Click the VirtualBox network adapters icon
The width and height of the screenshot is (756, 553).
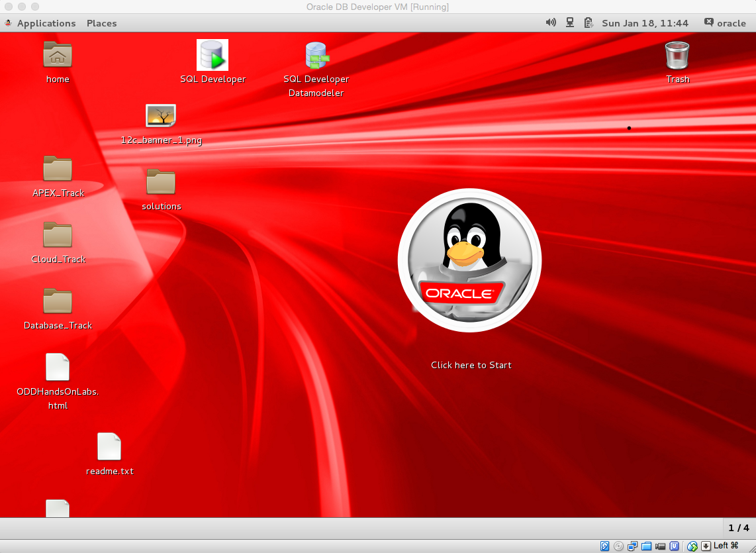point(633,546)
